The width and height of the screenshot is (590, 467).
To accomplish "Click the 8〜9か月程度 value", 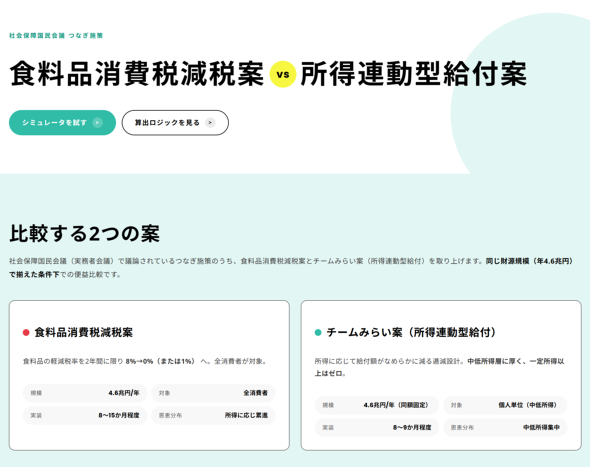I will 412,427.
